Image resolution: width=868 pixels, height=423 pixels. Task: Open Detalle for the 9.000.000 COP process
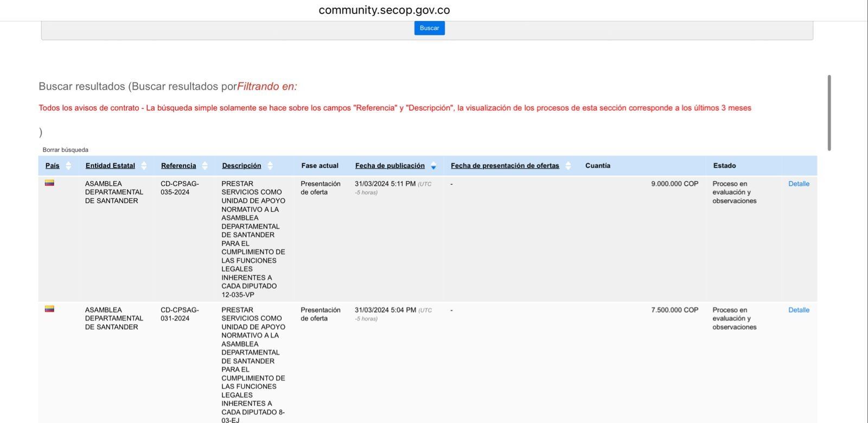point(799,184)
